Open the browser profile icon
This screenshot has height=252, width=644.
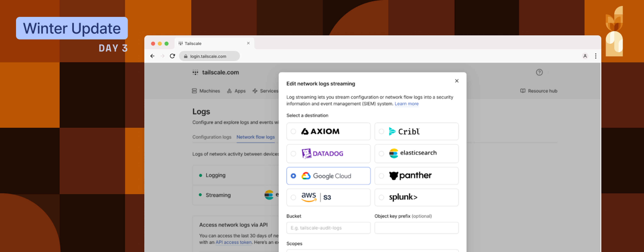[585, 56]
